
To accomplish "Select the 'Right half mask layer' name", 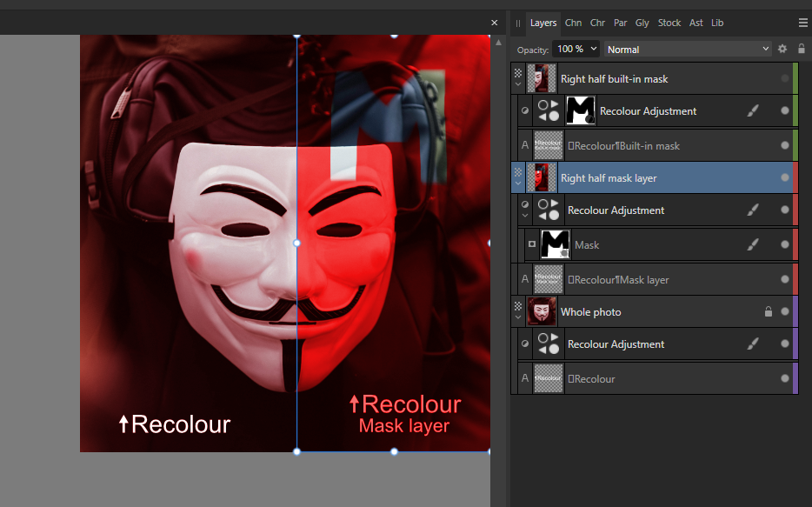I will [609, 178].
